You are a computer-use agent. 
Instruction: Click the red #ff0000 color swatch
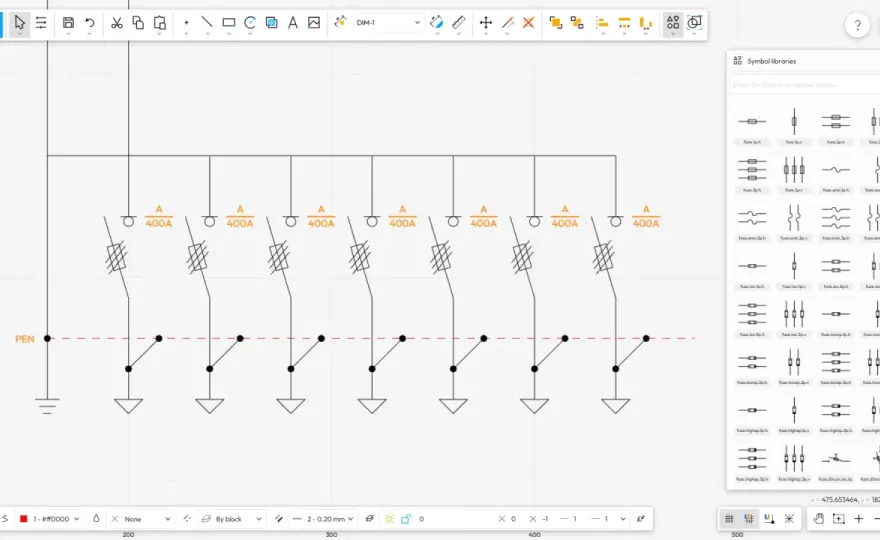(24, 519)
